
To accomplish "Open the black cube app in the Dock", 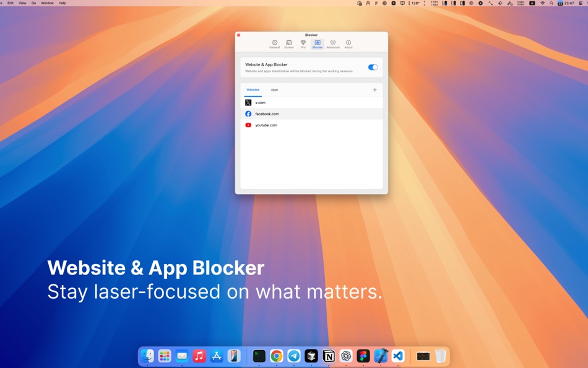I will tap(311, 356).
